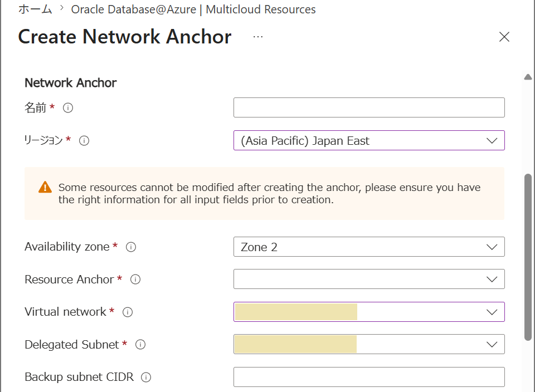The height and width of the screenshot is (392, 535).
Task: Open the リージョン Japan East dropdown
Action: 369,140
